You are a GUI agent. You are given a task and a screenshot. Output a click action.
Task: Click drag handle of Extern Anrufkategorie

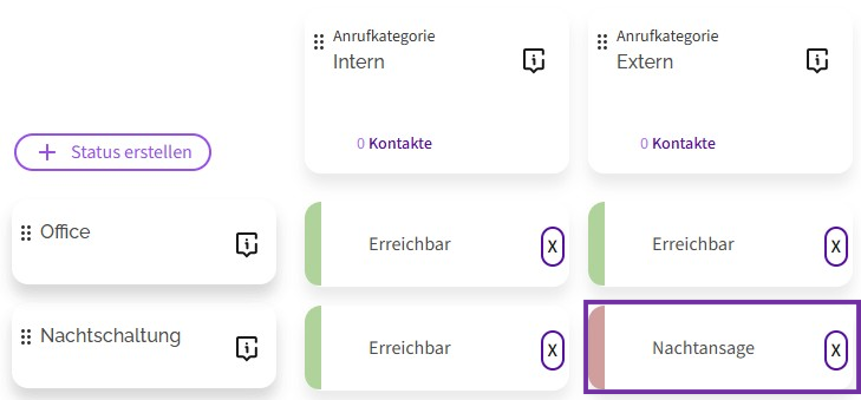(602, 42)
